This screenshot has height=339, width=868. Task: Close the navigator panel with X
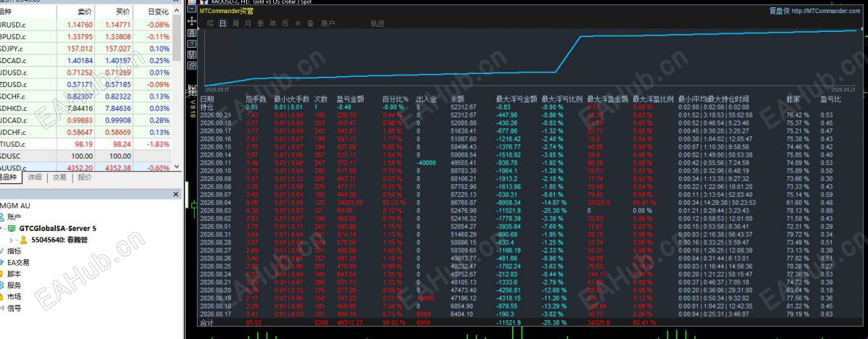click(x=175, y=194)
